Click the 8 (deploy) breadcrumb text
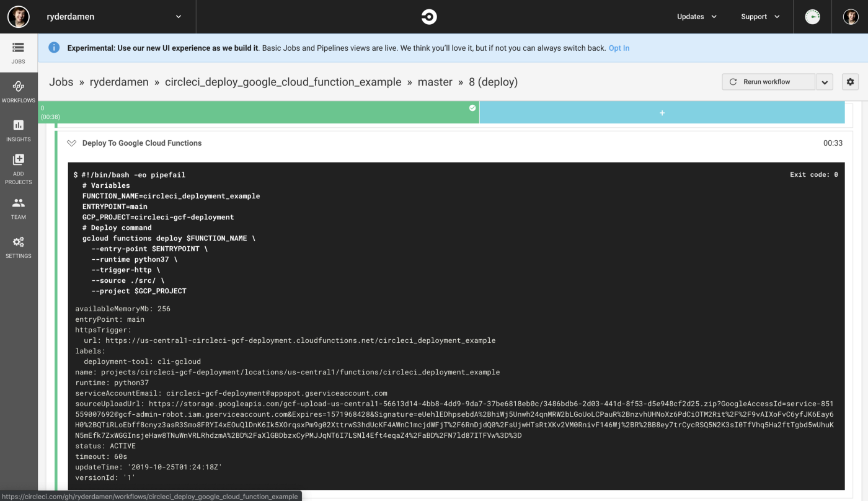This screenshot has width=868, height=501. click(x=494, y=82)
